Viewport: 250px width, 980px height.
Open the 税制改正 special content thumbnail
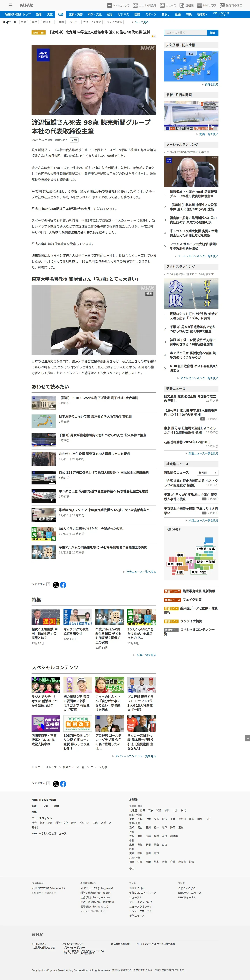point(78,724)
